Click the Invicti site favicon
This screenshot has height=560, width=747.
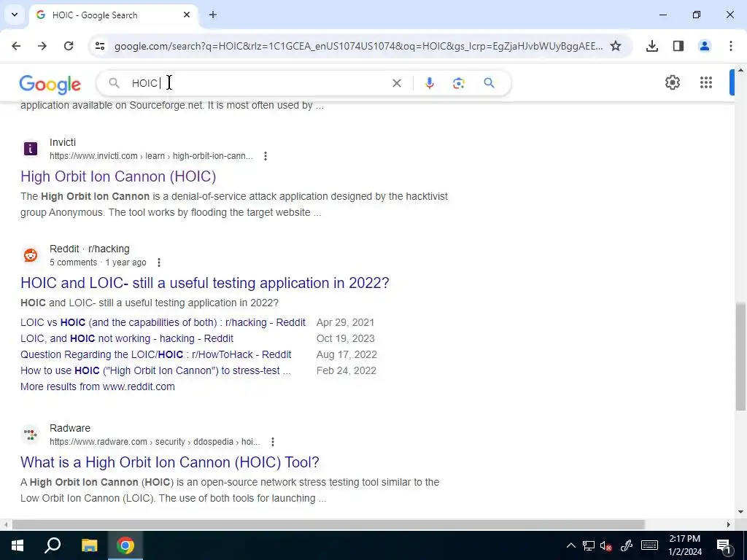[x=31, y=149]
